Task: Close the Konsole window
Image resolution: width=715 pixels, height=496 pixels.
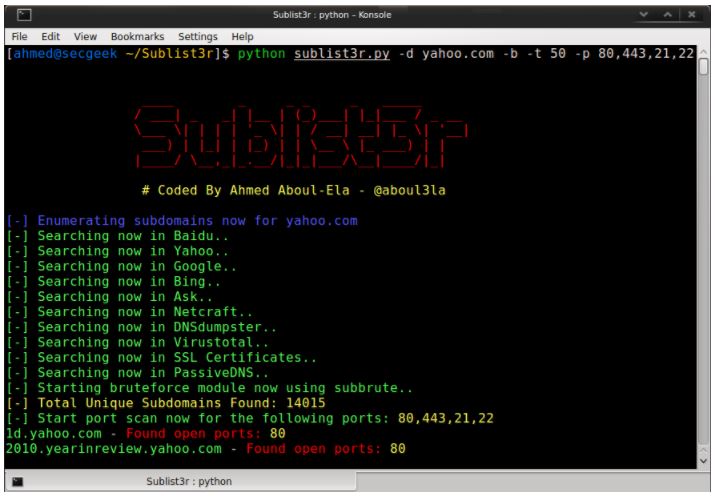Action: 692,15
